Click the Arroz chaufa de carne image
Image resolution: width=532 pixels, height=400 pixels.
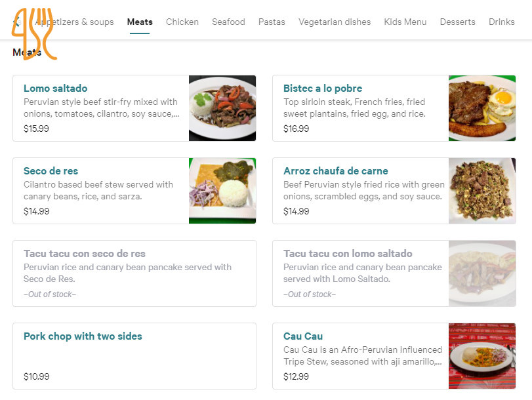481,191
